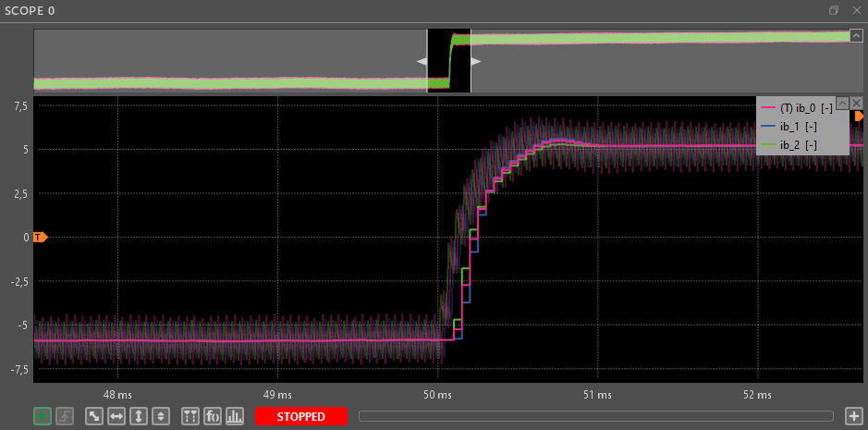This screenshot has height=430, width=868.
Task: Open the bar chart spectrum view
Action: click(x=235, y=416)
